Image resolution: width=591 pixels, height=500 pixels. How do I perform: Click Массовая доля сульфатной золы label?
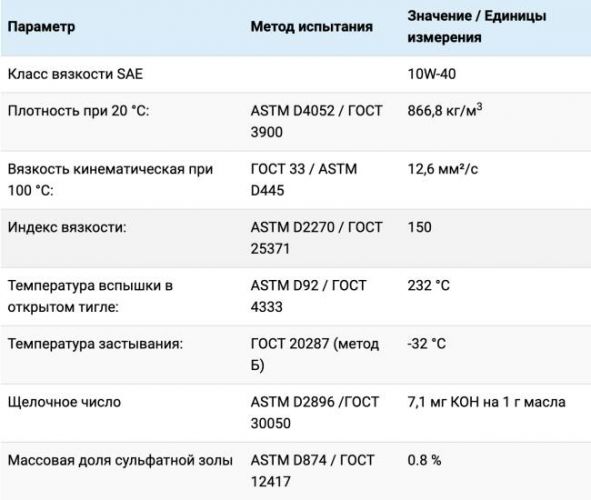[x=120, y=460]
